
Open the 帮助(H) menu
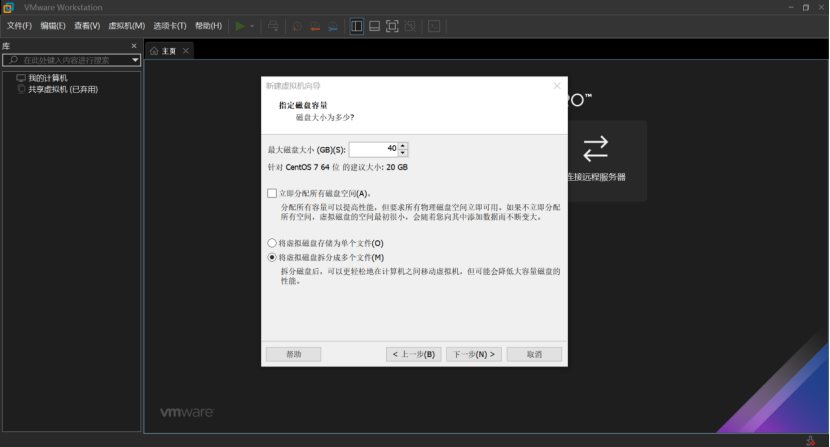click(209, 26)
